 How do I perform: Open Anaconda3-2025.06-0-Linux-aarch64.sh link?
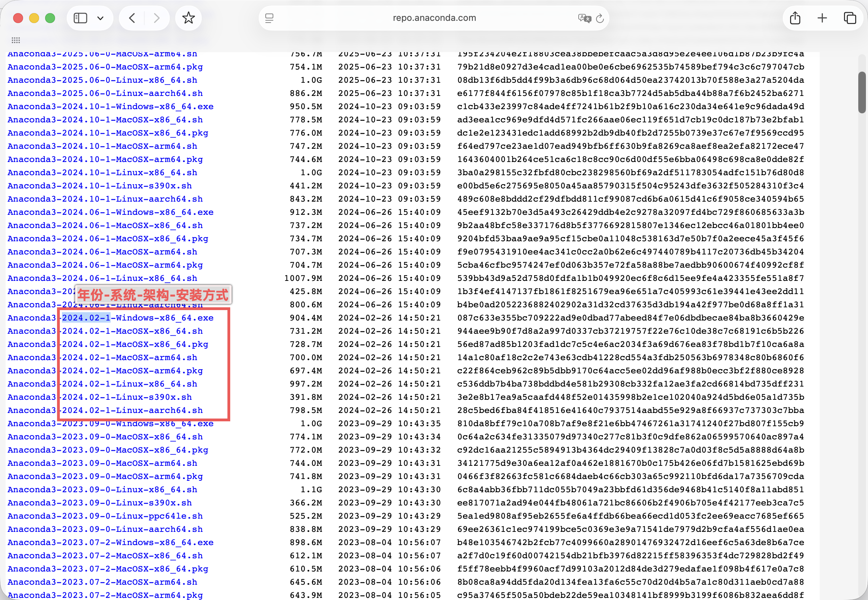[x=105, y=93]
